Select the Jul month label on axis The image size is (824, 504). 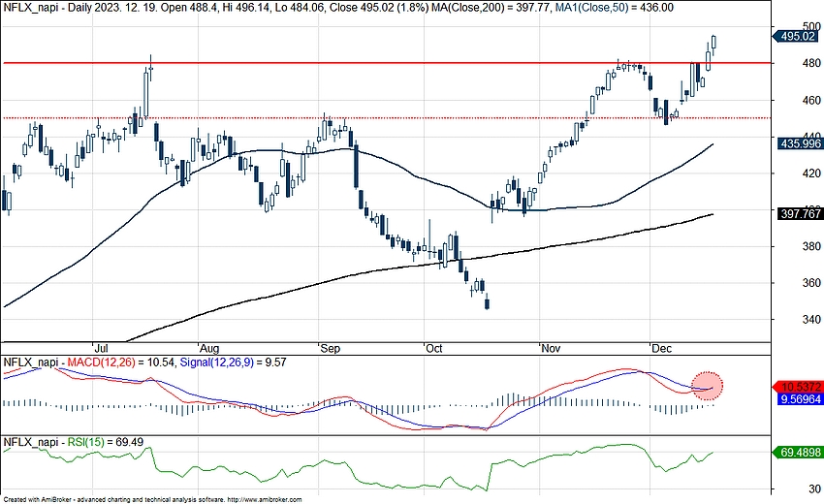[101, 348]
